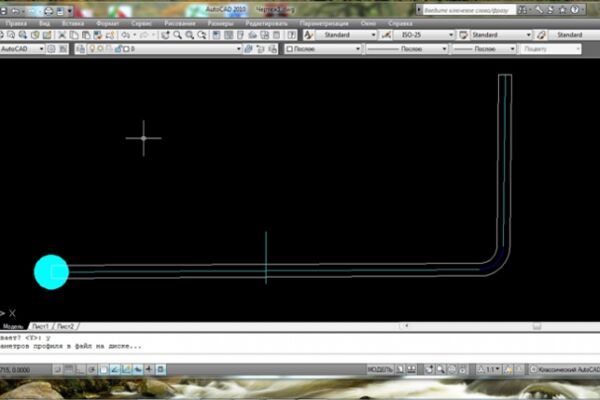The width and height of the screenshot is (600, 400).
Task: Click the Zoom realtime magnifier icon
Action: [x=178, y=35]
